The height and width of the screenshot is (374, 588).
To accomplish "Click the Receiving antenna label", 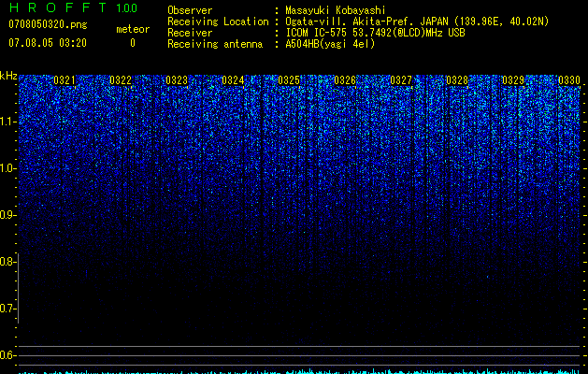I will tap(215, 44).
